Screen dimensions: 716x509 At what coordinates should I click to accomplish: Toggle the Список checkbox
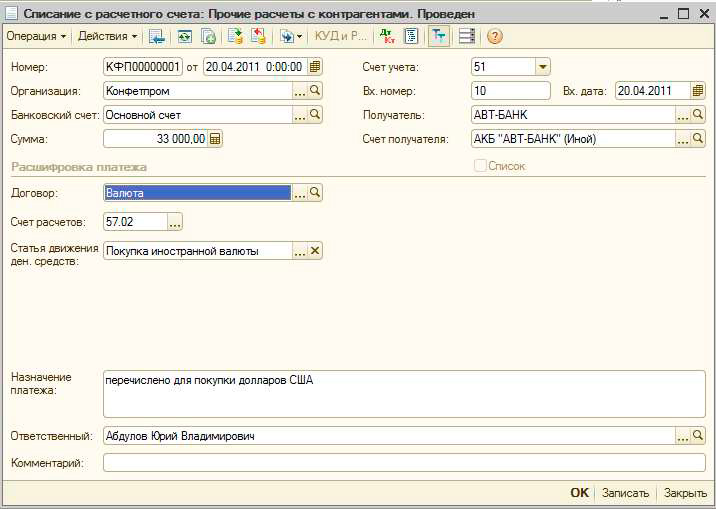point(480,166)
